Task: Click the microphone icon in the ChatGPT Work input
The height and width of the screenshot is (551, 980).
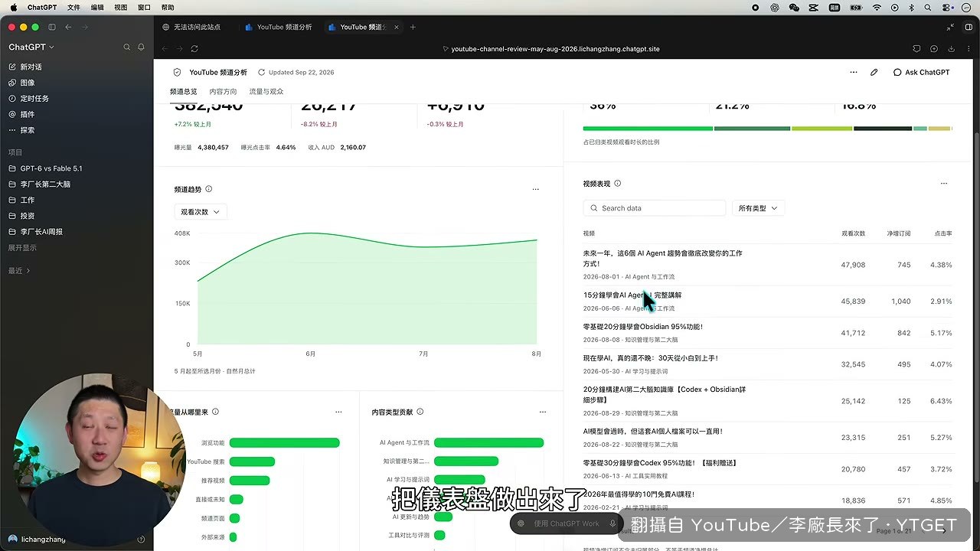Action: pyautogui.click(x=612, y=523)
